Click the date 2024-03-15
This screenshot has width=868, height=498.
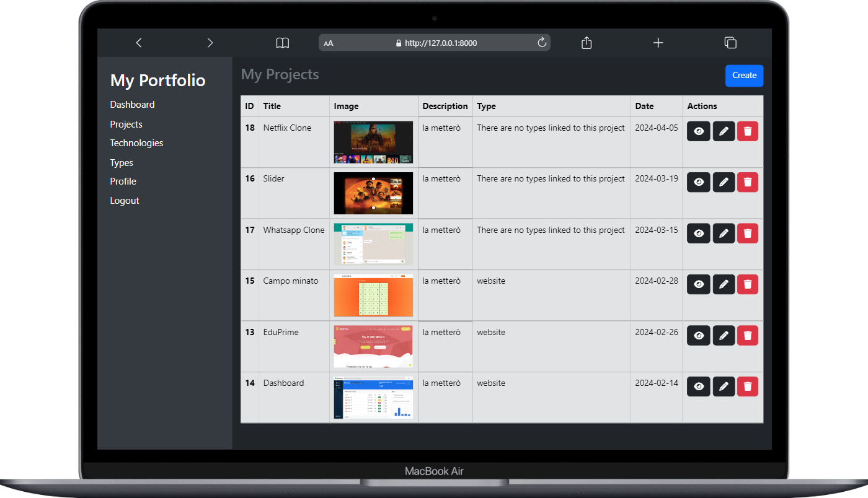[x=657, y=230]
